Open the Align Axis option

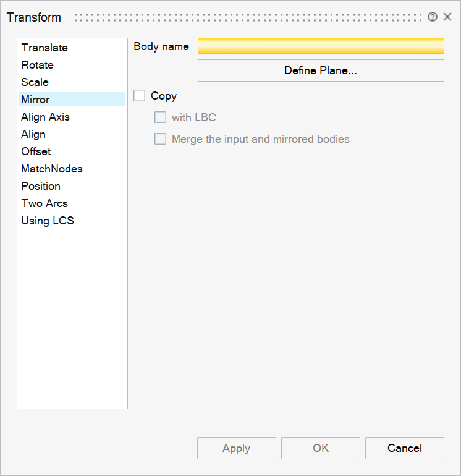tap(45, 117)
